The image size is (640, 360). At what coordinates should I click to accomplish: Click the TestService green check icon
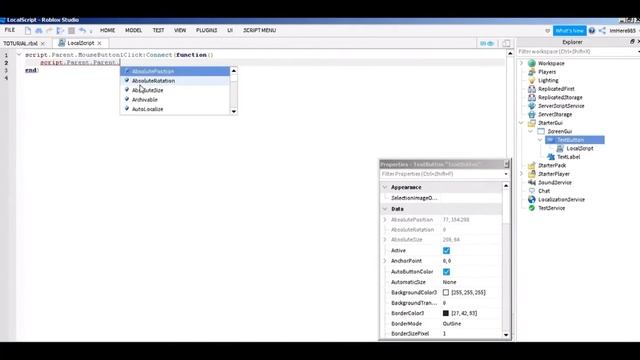click(531, 208)
